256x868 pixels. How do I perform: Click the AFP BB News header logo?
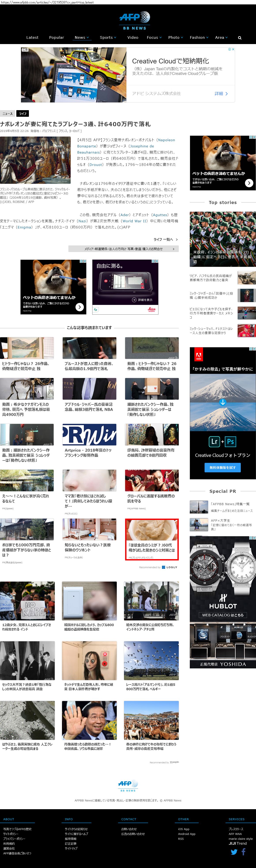(134, 20)
